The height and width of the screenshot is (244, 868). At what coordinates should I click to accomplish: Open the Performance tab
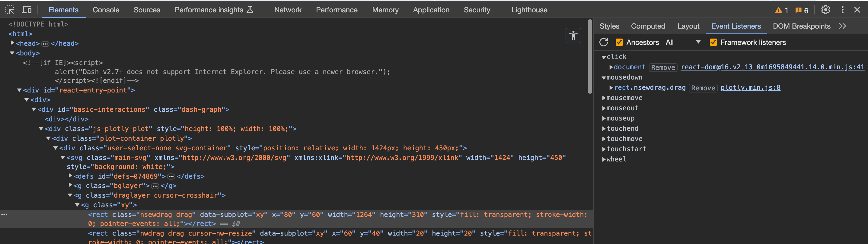pos(337,10)
